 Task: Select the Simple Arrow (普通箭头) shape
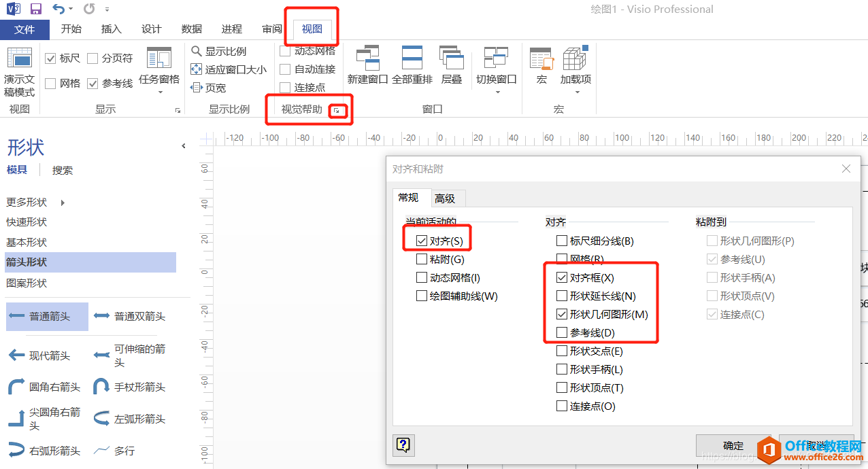point(47,317)
